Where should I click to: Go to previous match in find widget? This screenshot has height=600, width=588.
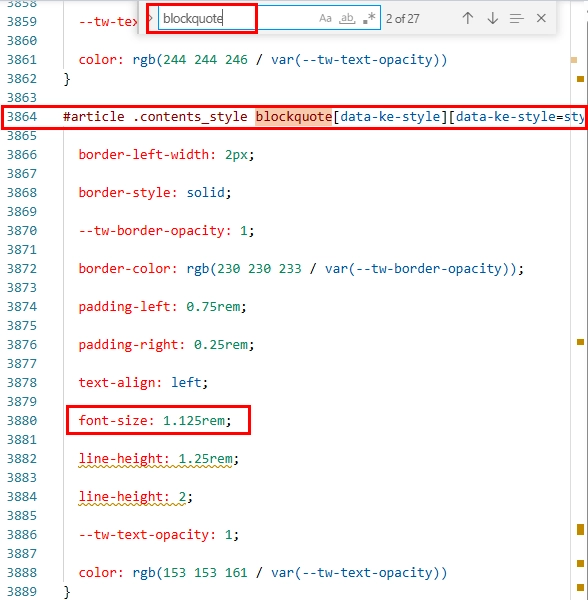coord(467,18)
